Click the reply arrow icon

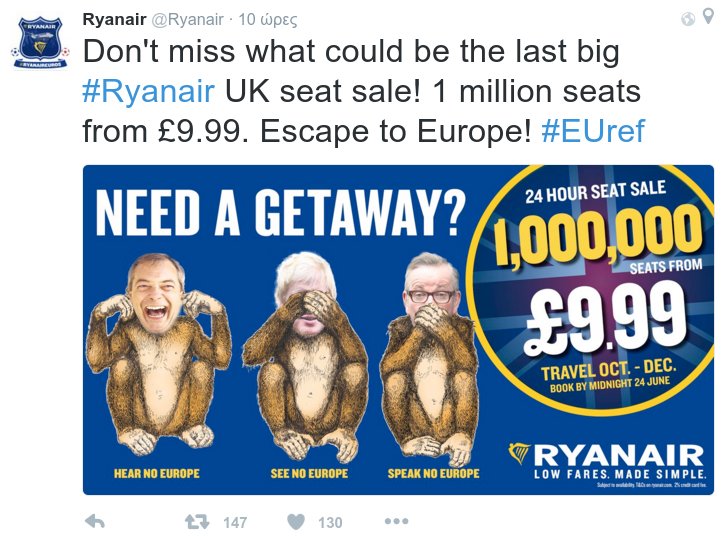pos(96,521)
